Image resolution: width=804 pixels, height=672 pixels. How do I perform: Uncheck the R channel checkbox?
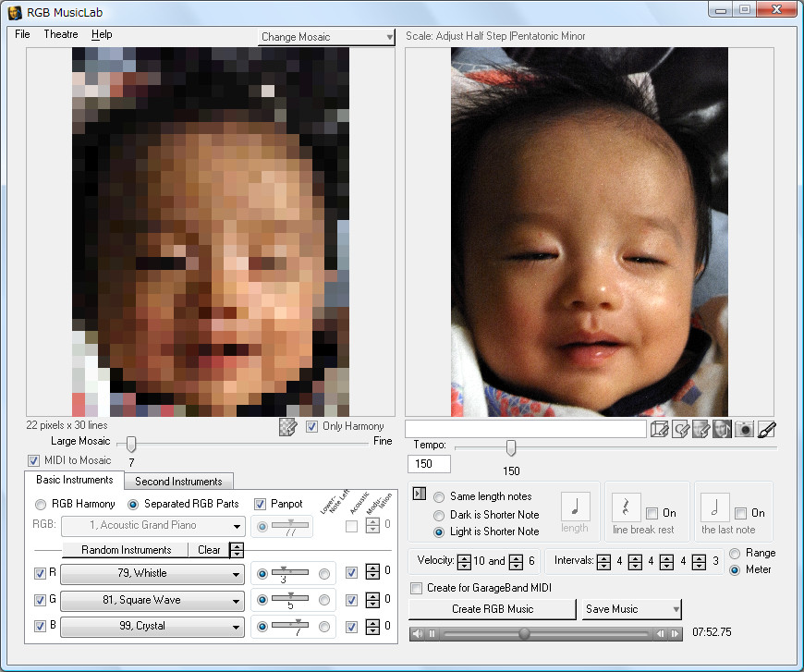(40, 573)
